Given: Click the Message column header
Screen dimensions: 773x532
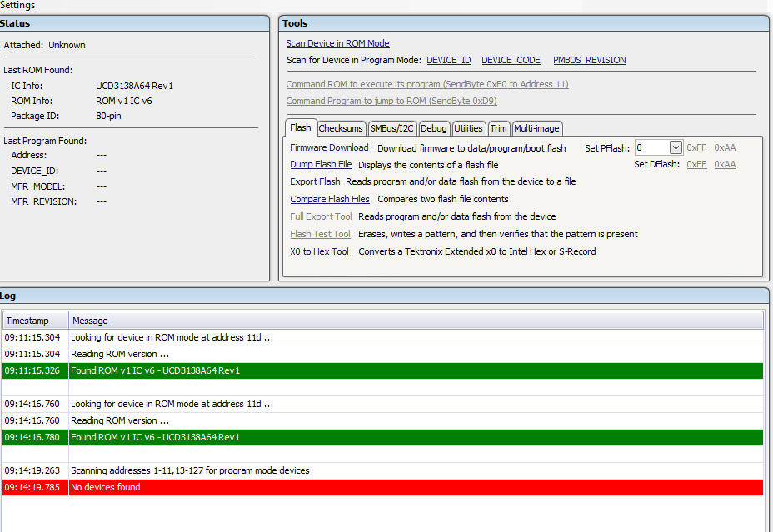Looking at the screenshot, I should coord(416,321).
